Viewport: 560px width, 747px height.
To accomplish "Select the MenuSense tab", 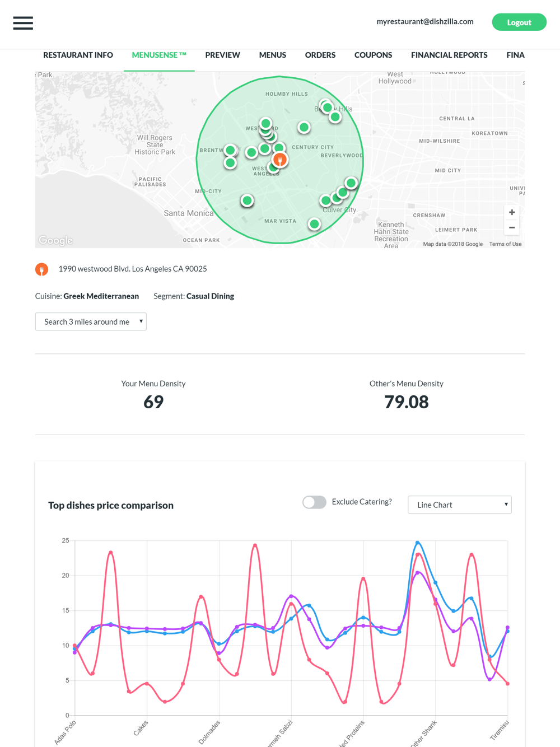I will pos(159,55).
